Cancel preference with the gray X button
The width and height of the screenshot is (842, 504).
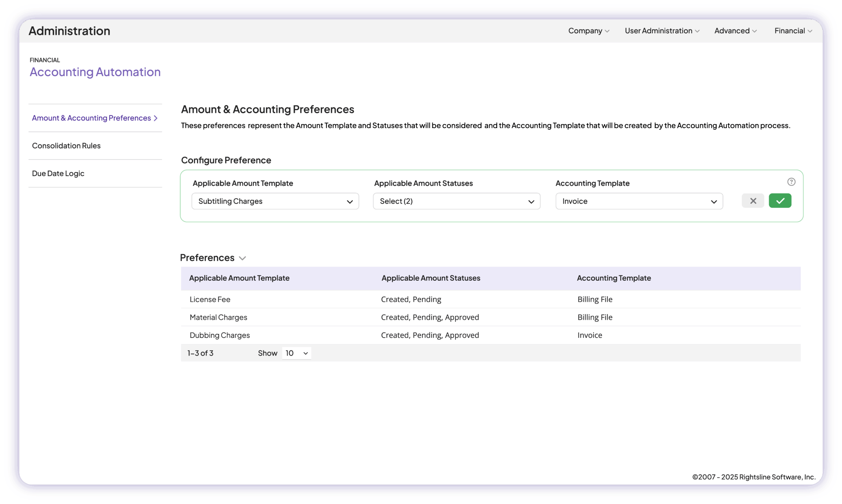[753, 201]
